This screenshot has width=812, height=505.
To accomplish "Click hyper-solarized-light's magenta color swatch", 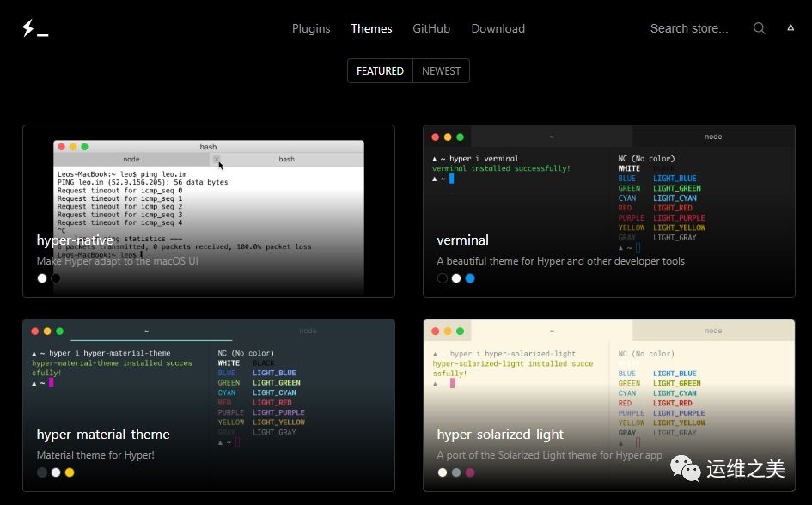I will pos(470,472).
